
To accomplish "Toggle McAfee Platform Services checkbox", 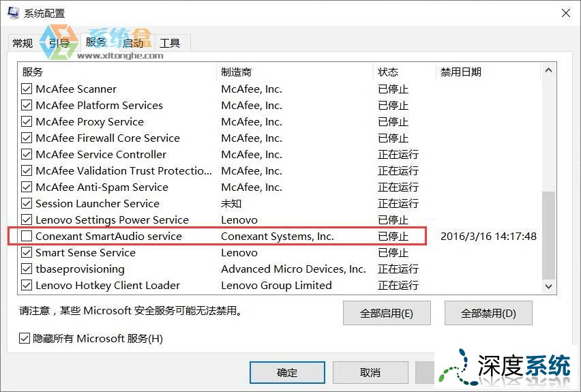I will tap(27, 105).
